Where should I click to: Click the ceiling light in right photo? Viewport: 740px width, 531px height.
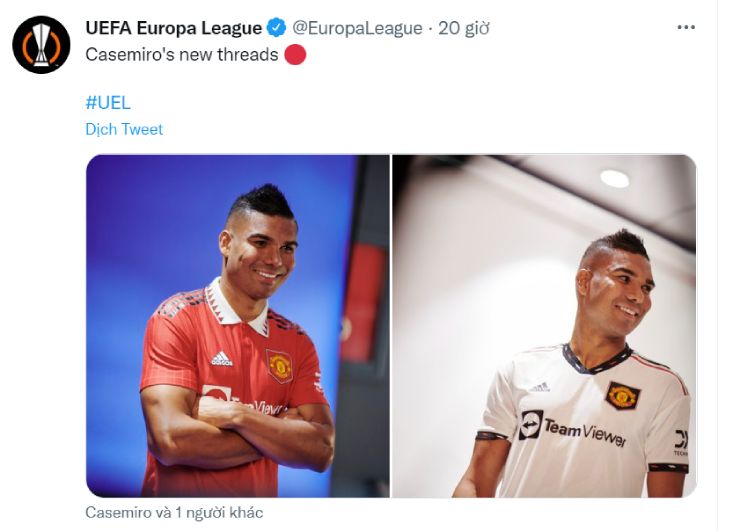[x=614, y=179]
